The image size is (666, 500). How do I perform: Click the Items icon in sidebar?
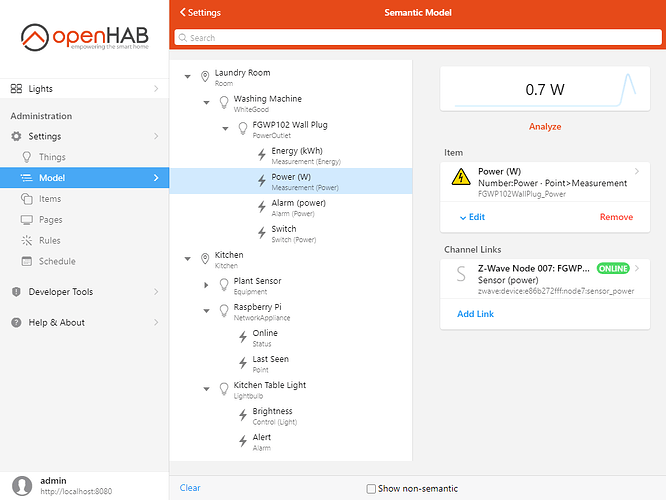[x=27, y=198]
